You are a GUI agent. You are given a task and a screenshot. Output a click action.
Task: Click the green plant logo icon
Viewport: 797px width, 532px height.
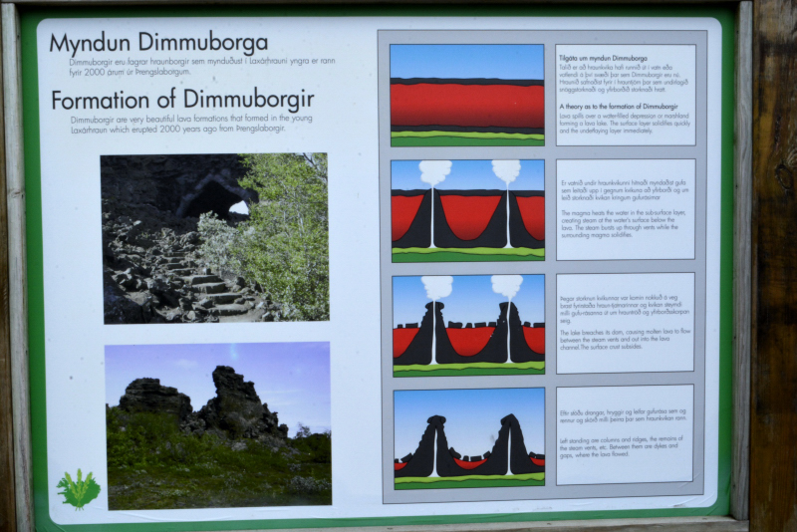point(79,489)
